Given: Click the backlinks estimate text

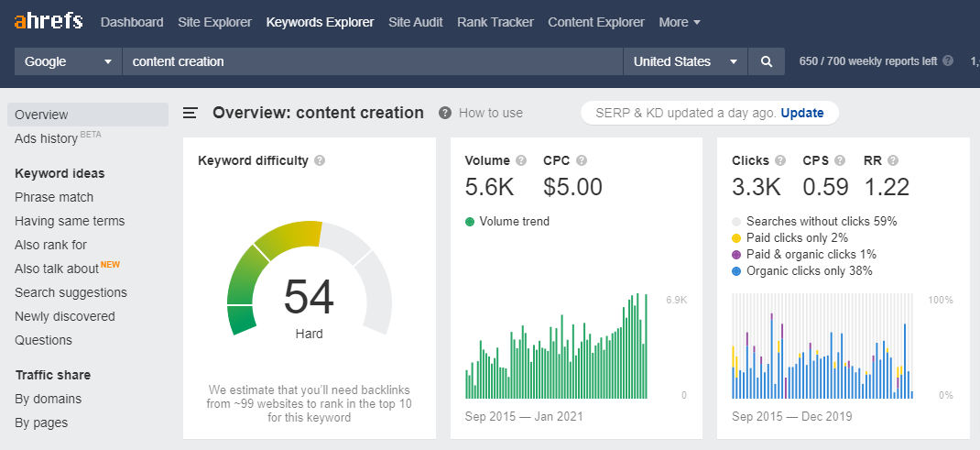Looking at the screenshot, I should tap(310, 403).
